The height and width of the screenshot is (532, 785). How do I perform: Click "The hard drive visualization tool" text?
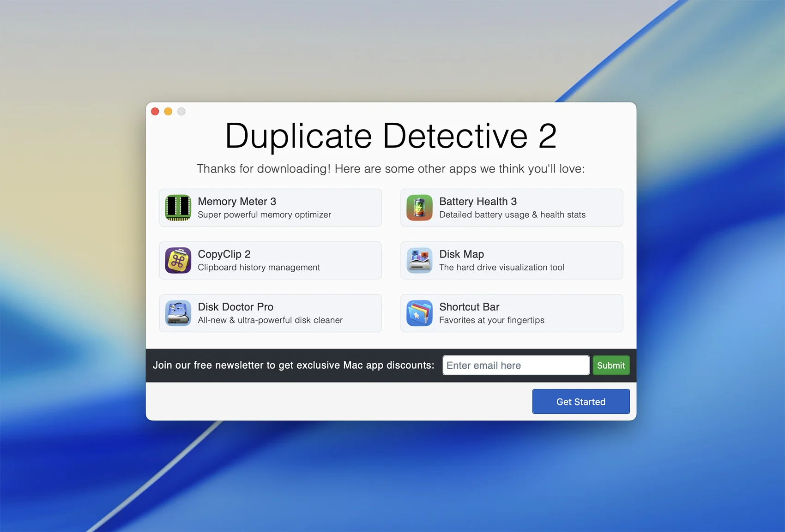click(x=501, y=268)
